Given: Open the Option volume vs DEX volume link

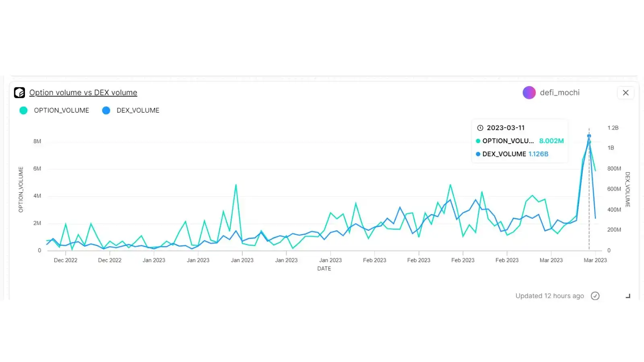Looking at the screenshot, I should pyautogui.click(x=83, y=93).
